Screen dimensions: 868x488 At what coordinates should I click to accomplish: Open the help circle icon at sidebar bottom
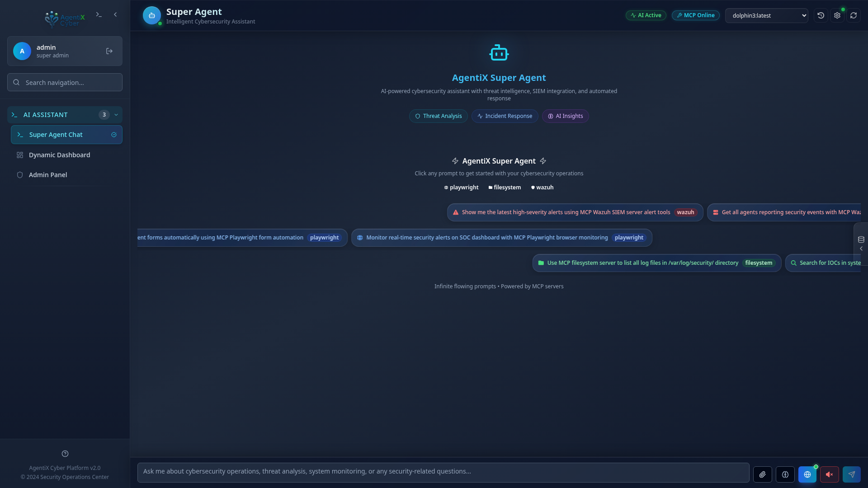[x=65, y=454]
